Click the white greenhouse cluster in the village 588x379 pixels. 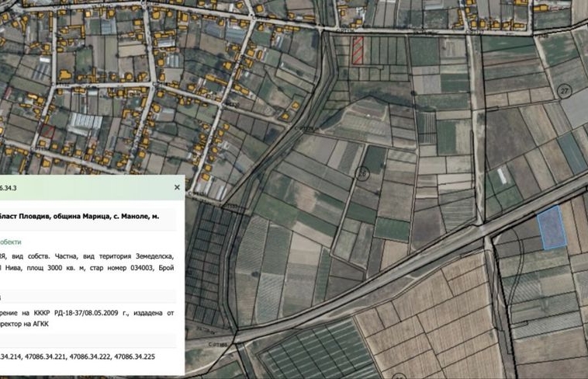pyautogui.click(x=85, y=123)
